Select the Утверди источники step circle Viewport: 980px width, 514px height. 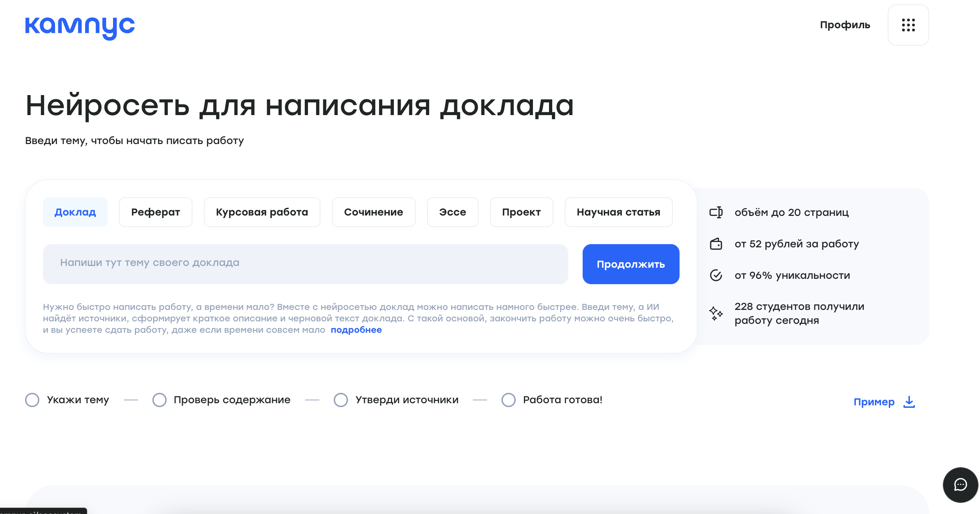341,400
